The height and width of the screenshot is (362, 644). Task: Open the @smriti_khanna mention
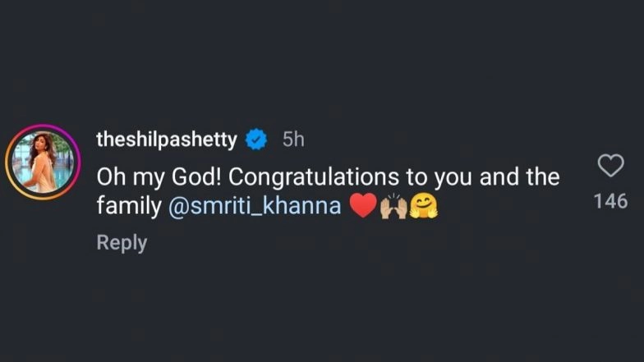(254, 206)
